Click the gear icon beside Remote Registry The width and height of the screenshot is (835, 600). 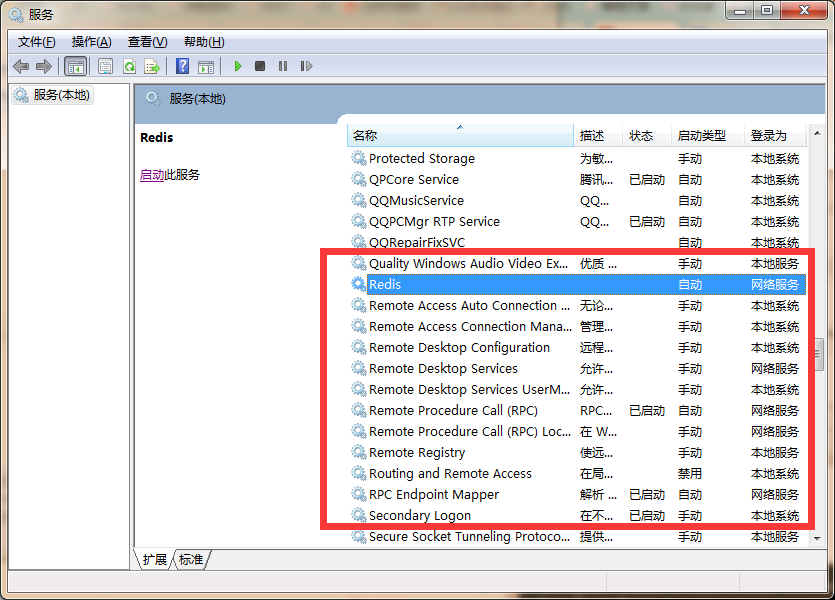pyautogui.click(x=358, y=452)
